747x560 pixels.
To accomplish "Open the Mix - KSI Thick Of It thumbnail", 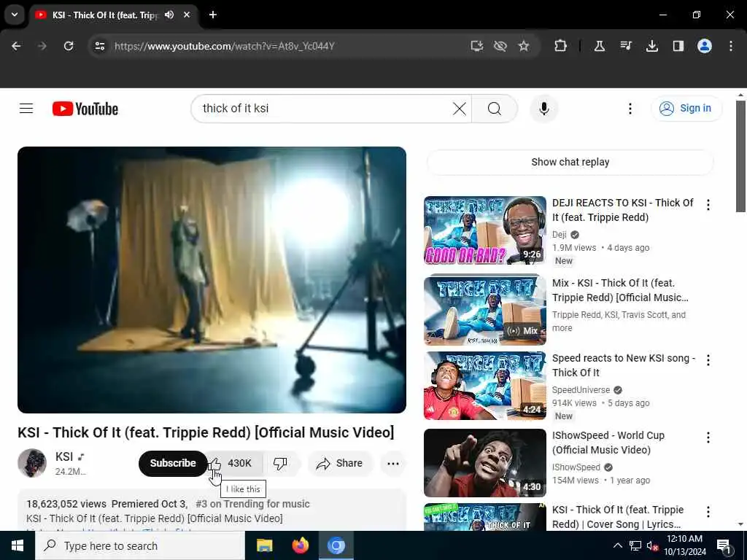I will 485,309.
